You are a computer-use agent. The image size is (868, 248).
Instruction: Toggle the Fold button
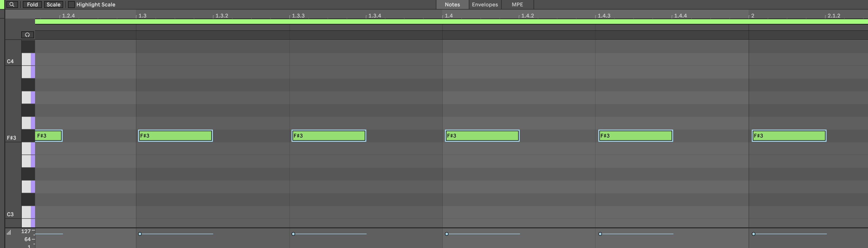(32, 4)
